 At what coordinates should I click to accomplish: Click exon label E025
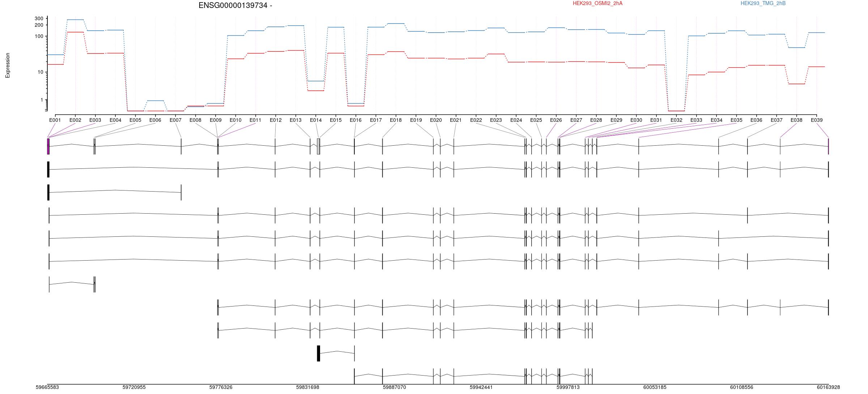click(x=536, y=120)
